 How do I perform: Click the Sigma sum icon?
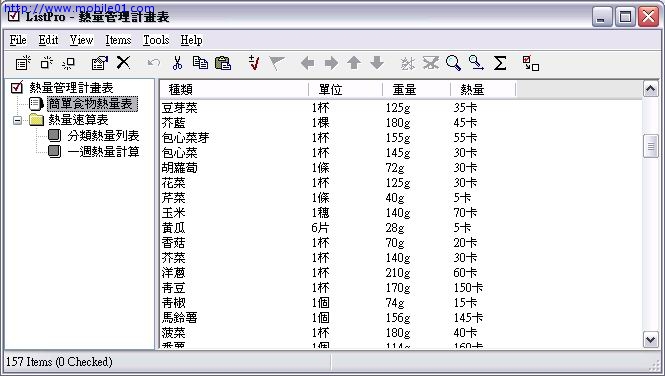(x=500, y=64)
